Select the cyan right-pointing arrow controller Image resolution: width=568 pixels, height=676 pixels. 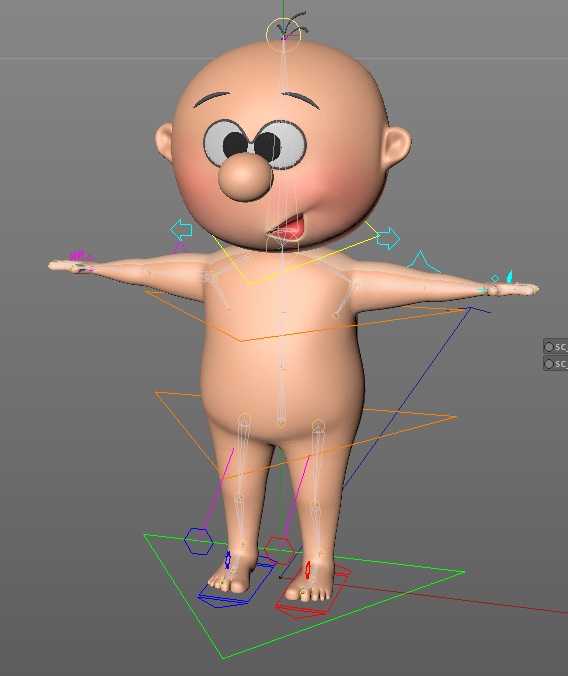388,238
